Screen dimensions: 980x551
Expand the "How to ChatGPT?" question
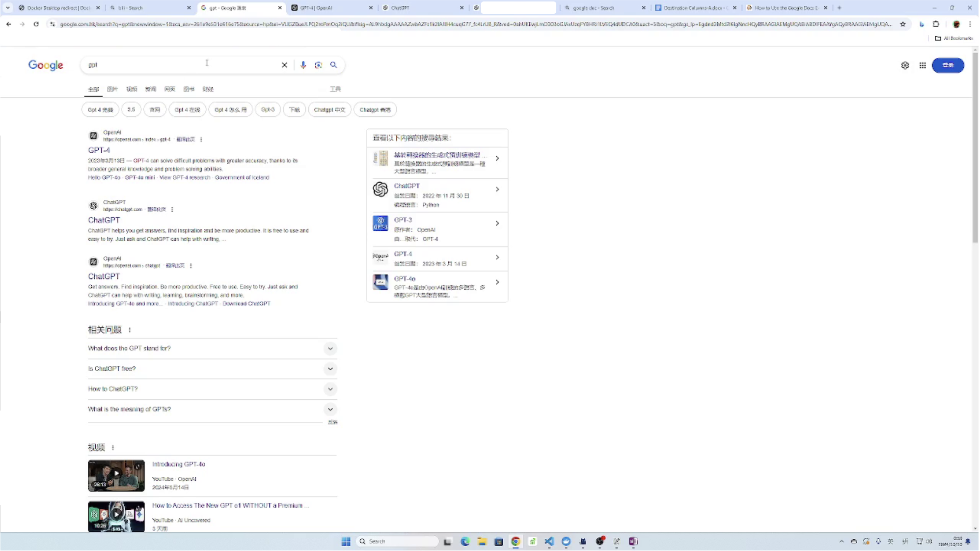pyautogui.click(x=330, y=389)
